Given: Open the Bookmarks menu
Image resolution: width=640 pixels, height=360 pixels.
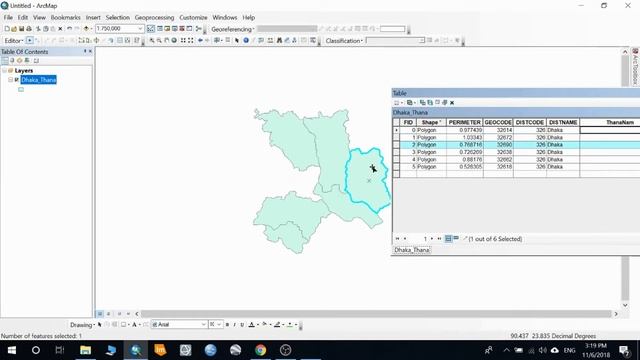Looking at the screenshot, I should coord(65,18).
